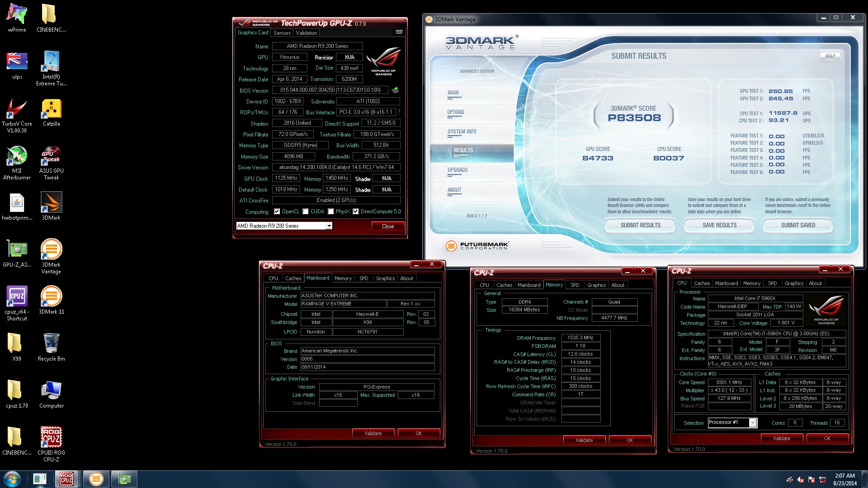Click the Core Speed 5501.1 MHz value
Viewport: 868px width, 488px height.
click(729, 382)
